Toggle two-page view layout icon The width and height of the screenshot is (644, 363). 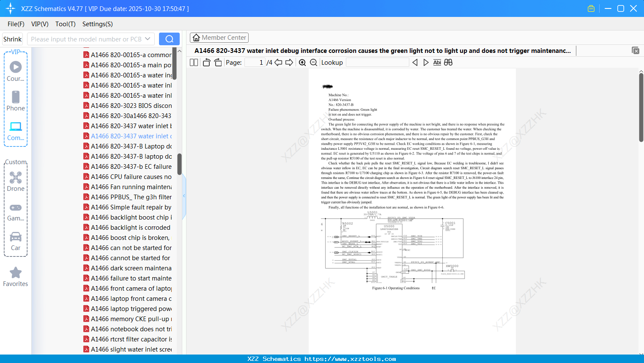coord(194,62)
